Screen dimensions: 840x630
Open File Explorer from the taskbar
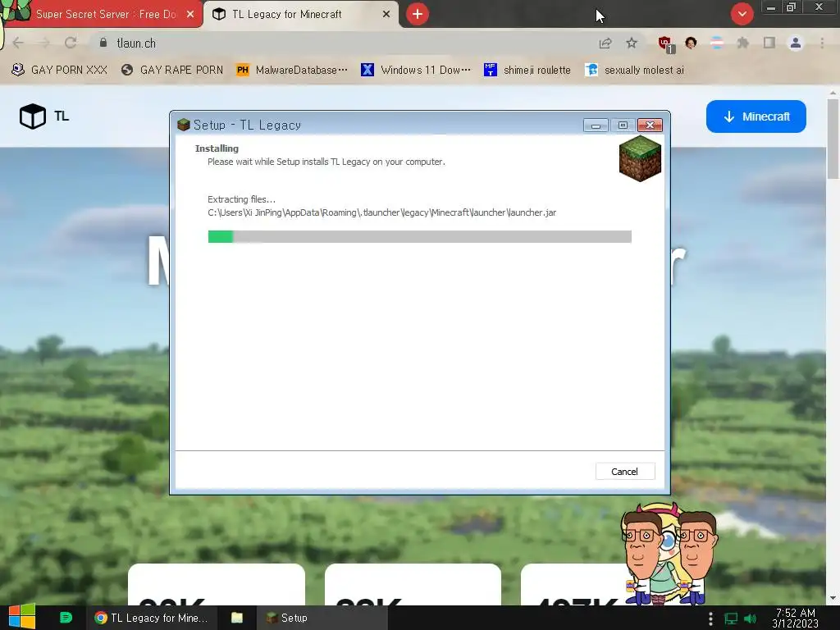[x=237, y=618]
